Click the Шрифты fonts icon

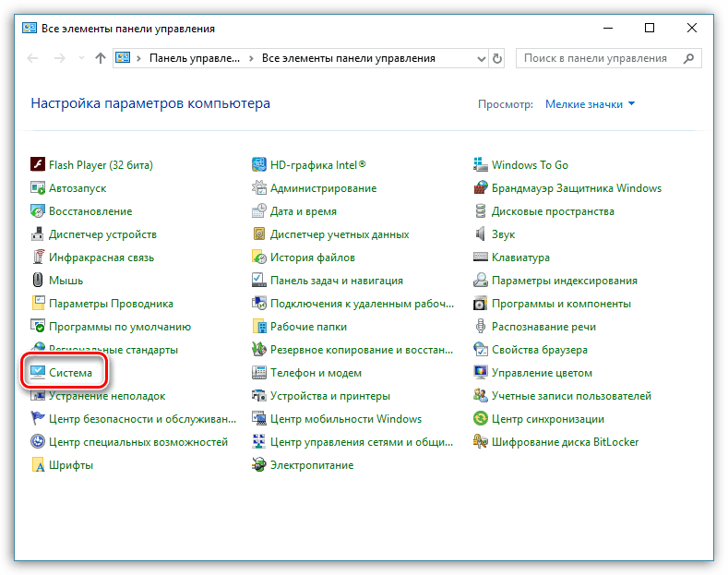coord(38,464)
